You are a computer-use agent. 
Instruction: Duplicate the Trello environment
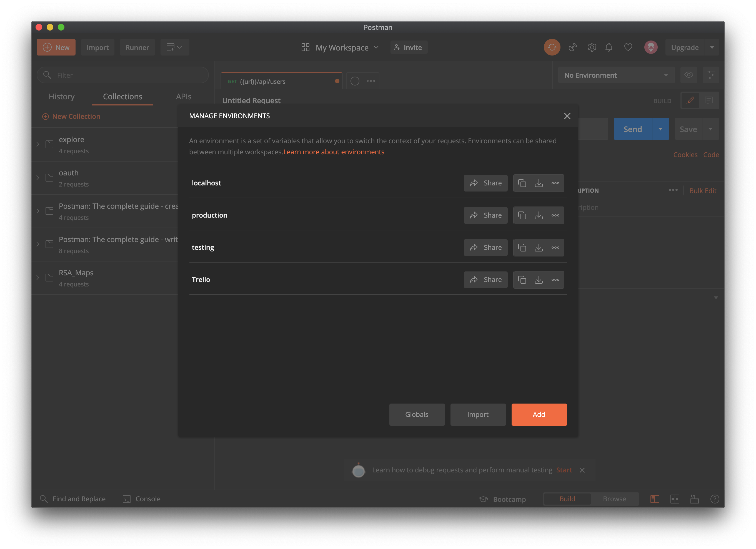pos(522,279)
